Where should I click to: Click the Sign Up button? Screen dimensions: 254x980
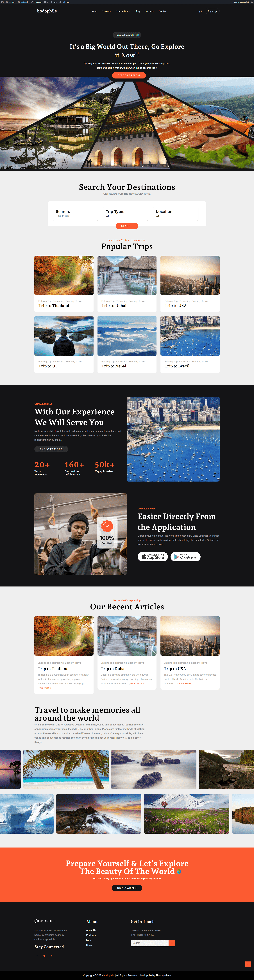point(212,11)
